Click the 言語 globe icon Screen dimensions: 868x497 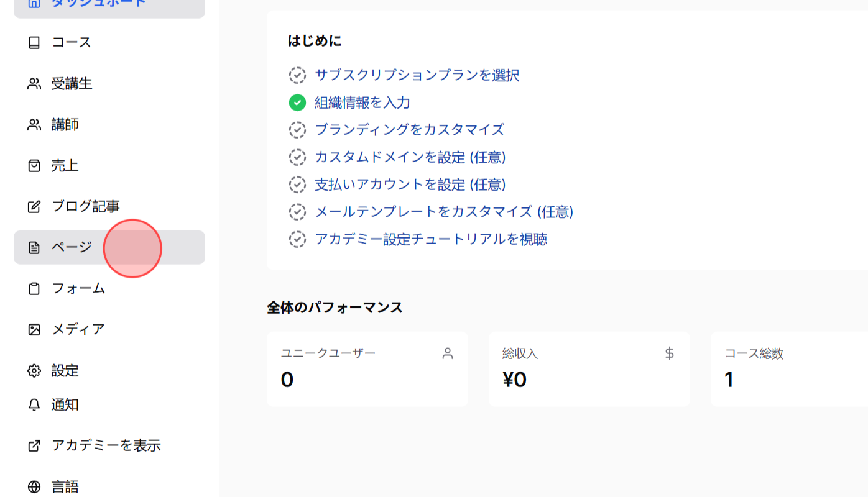[x=34, y=486]
